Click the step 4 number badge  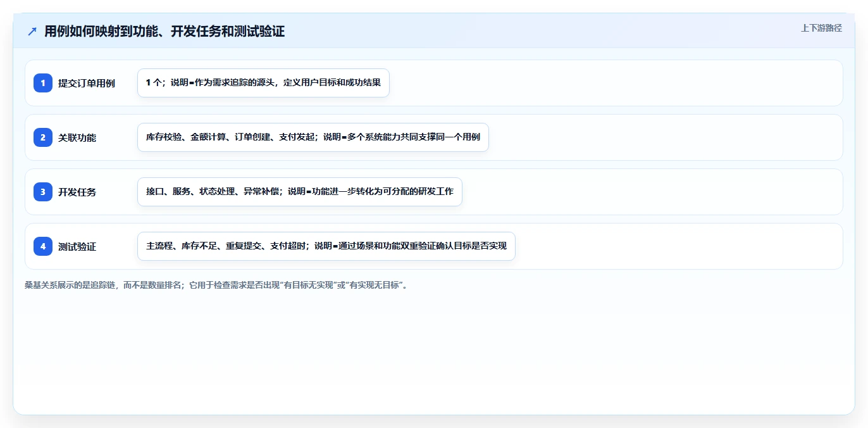click(x=43, y=246)
